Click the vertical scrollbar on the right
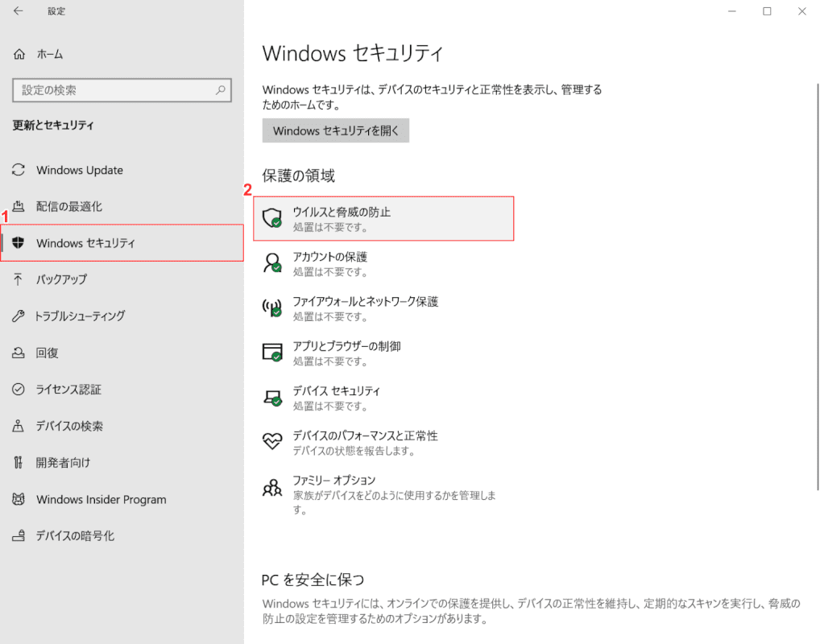Screen dimensions: 820x644 point(817,287)
